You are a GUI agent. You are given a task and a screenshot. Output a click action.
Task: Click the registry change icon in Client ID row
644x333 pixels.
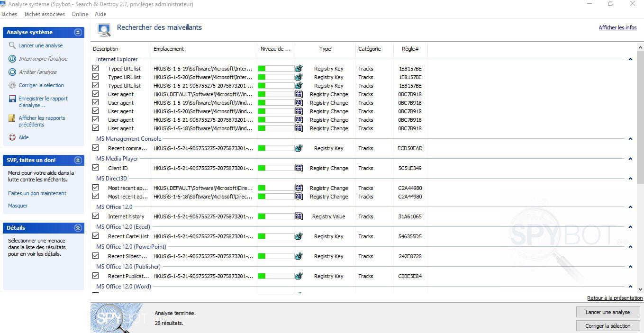(299, 168)
